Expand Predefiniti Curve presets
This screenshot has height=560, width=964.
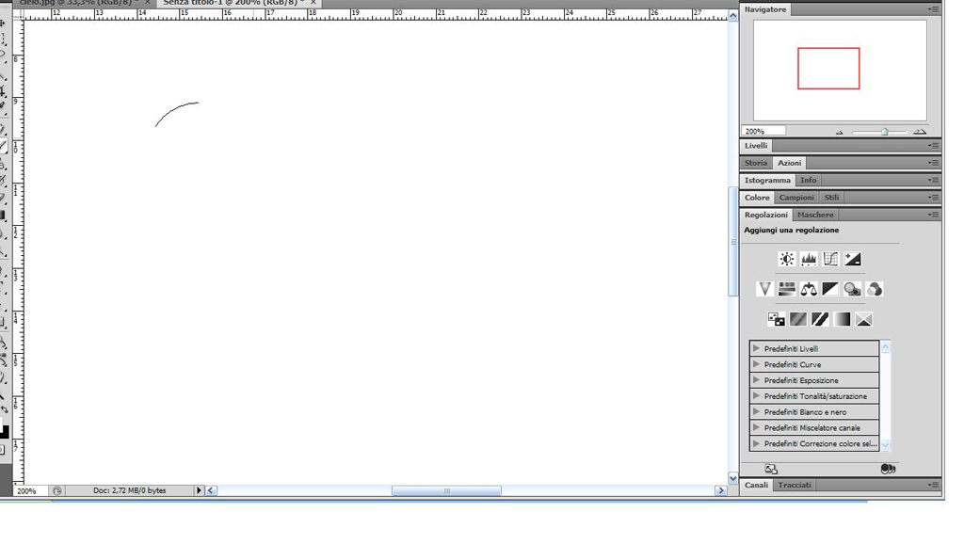pos(757,364)
